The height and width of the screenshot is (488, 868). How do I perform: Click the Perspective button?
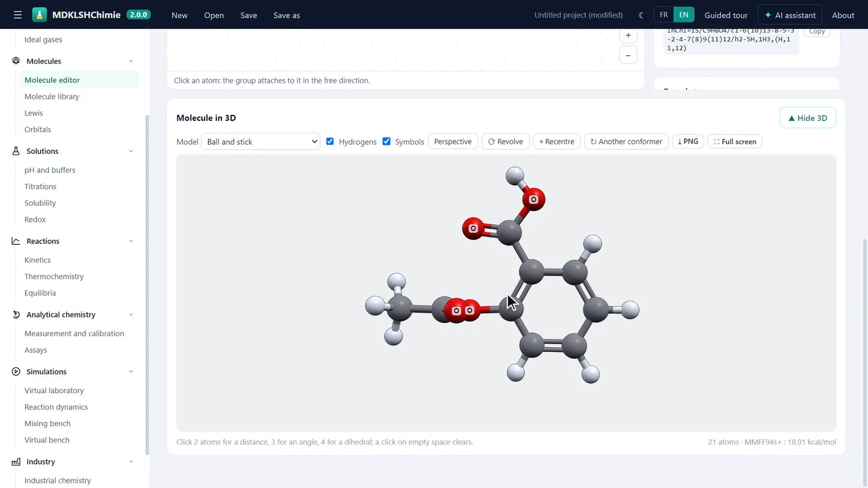point(453,142)
